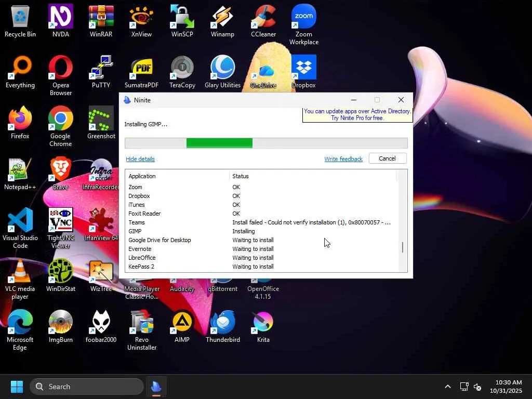Select the CCleaner desktop icon
The height and width of the screenshot is (399, 532).
tap(263, 21)
